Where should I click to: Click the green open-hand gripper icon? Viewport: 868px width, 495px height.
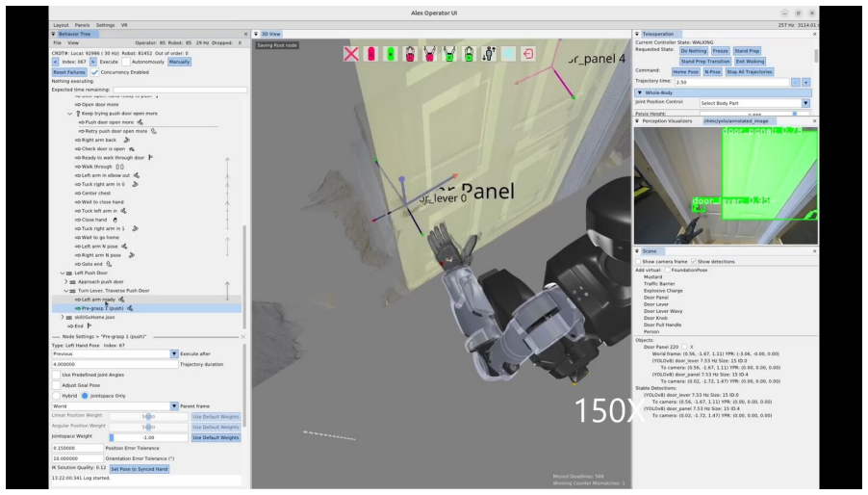point(449,54)
